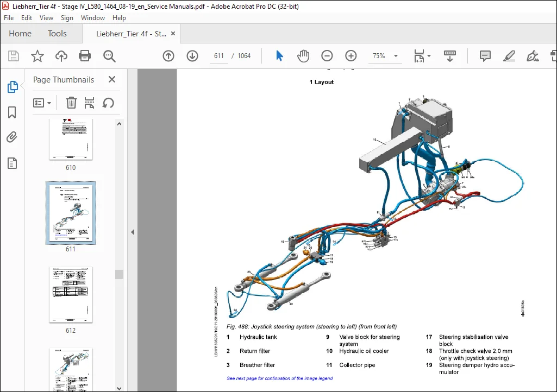Image resolution: width=557 pixels, height=392 pixels.
Task: Print the document using printer icon
Action: (85, 56)
